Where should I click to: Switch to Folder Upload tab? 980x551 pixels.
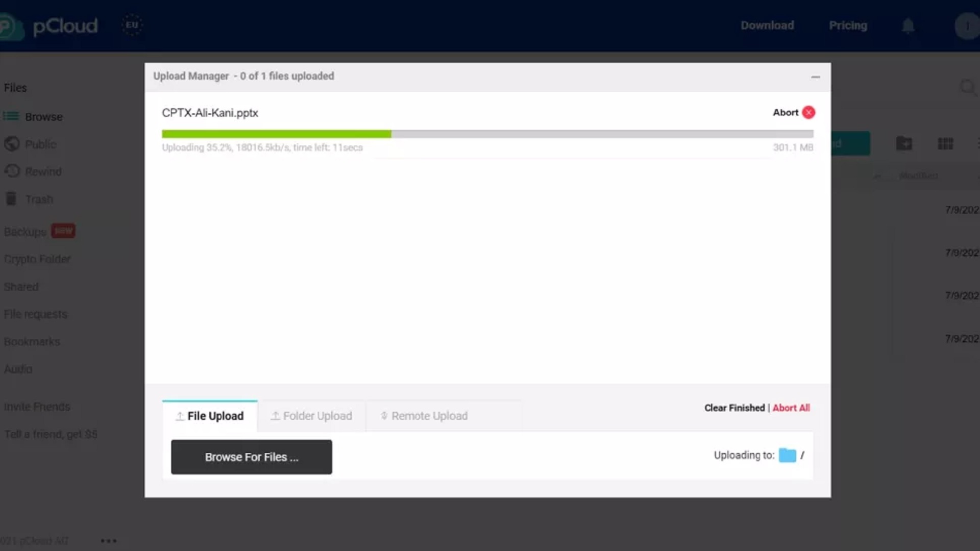(x=311, y=416)
